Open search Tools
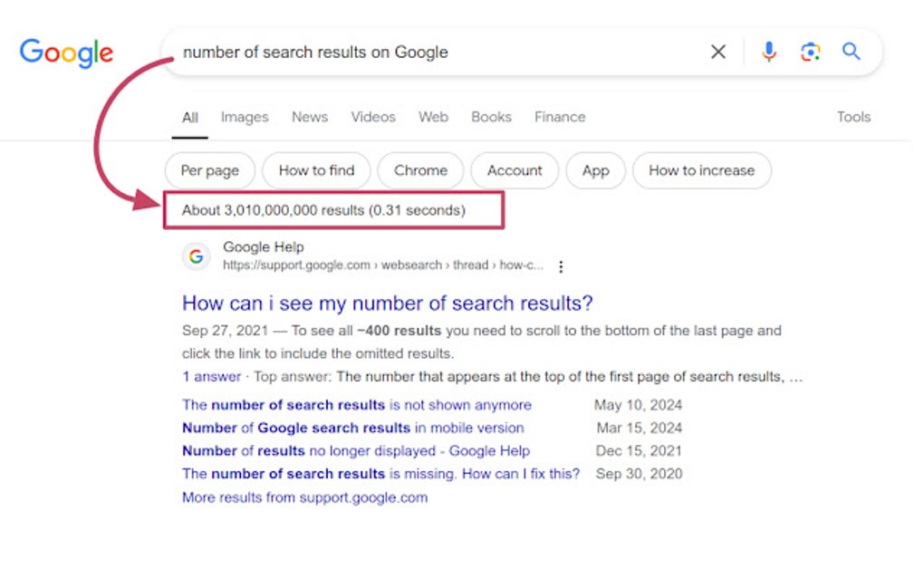Image resolution: width=924 pixels, height=578 pixels. coord(852,117)
